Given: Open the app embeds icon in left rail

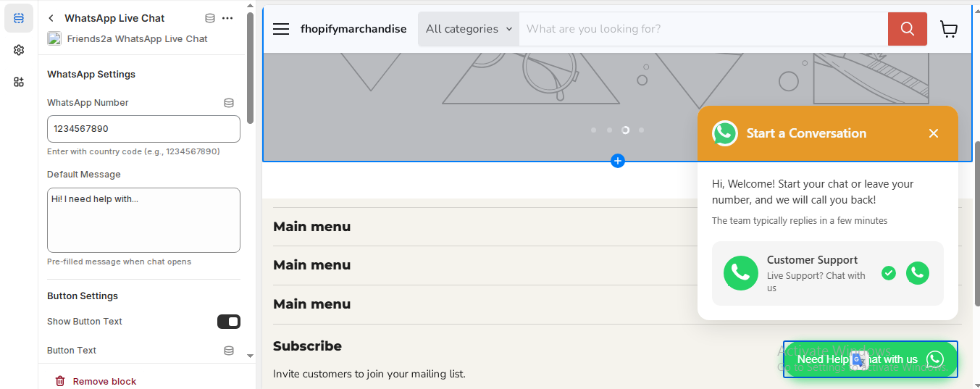Looking at the screenshot, I should pos(19,82).
